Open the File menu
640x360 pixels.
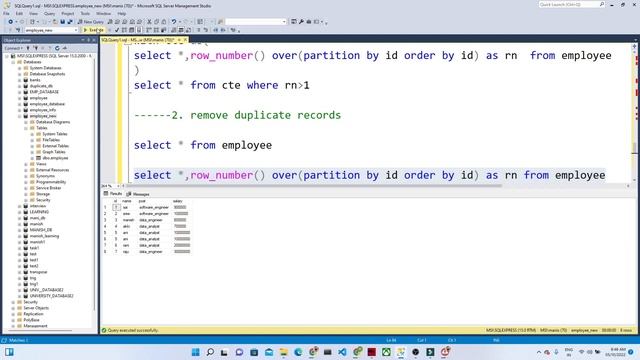pyautogui.click(x=6, y=13)
